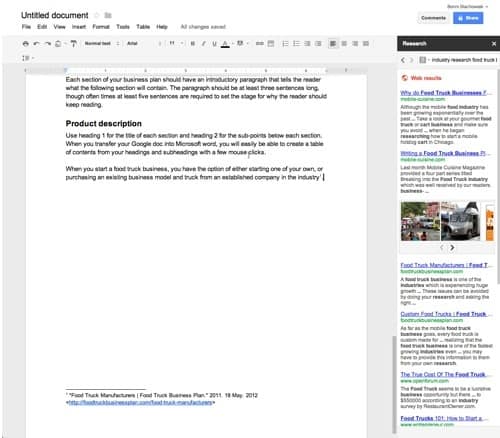The image size is (500, 438).
Task: Toggle bold formatting
Action: pyautogui.click(x=193, y=44)
